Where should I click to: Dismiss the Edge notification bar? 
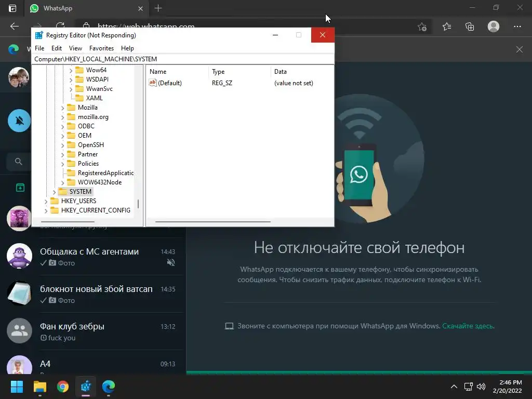tap(520, 49)
